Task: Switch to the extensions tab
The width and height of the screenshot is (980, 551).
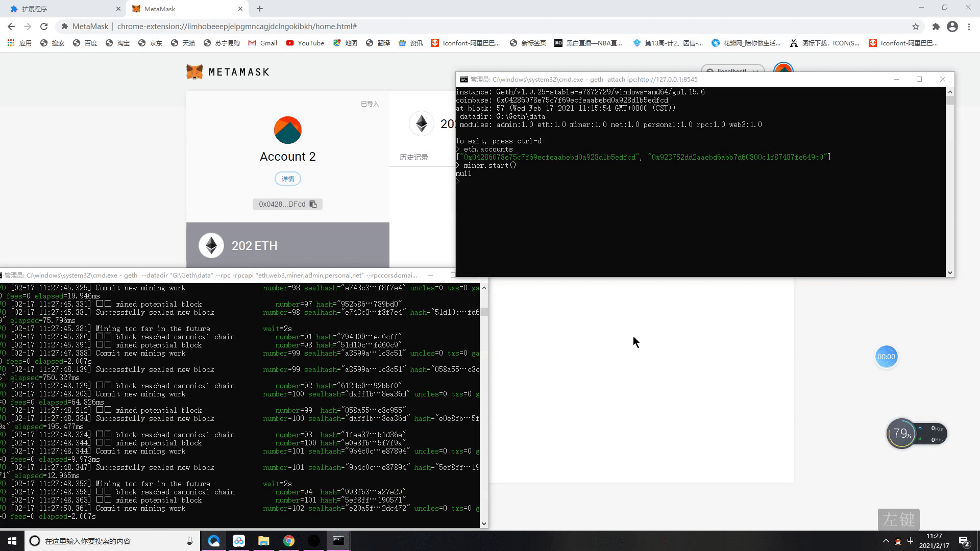Action: tap(64, 9)
